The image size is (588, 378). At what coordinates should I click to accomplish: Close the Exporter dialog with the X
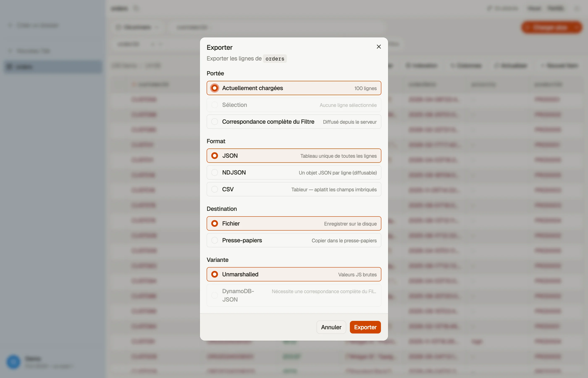[379, 47]
